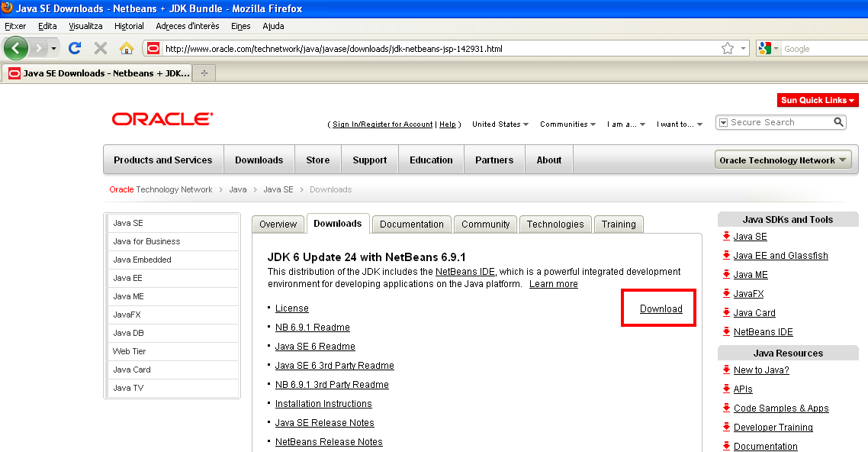Screen dimensions: 868x452
Task: Select JavaFX in left sidebar
Action: click(x=172, y=315)
